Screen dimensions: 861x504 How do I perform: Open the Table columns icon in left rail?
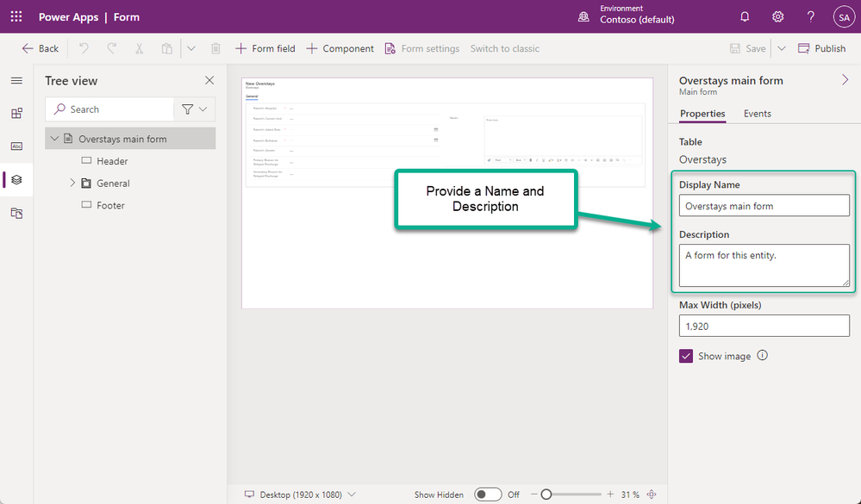pos(16,146)
